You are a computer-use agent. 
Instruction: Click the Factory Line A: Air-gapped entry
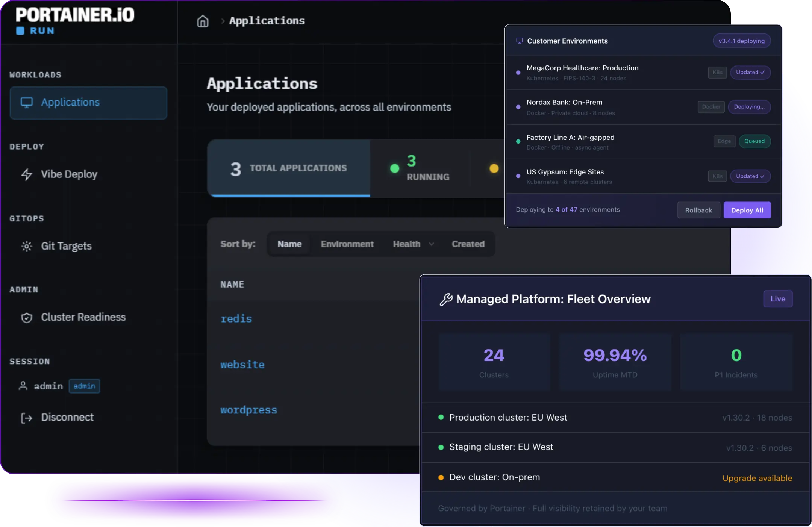pyautogui.click(x=643, y=142)
